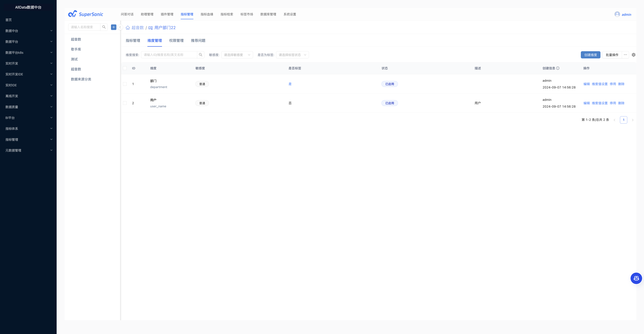Viewport: 644px width, 334px height.
Task: Expand BI平台 sidebar menu
Action: click(28, 118)
